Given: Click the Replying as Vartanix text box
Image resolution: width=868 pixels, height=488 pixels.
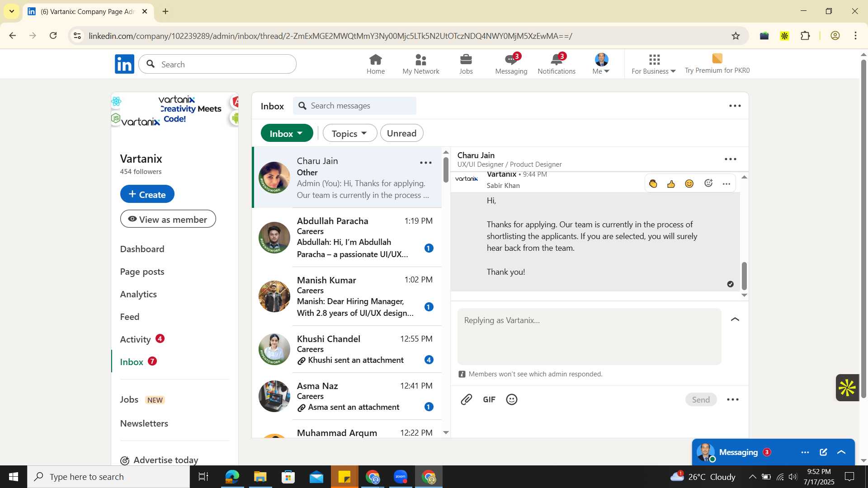Looking at the screenshot, I should coord(589,337).
